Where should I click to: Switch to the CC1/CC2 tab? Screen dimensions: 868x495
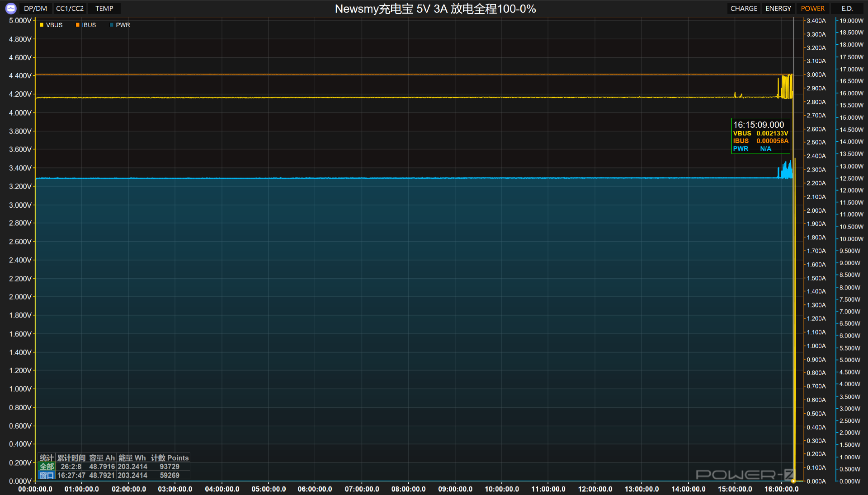point(70,9)
